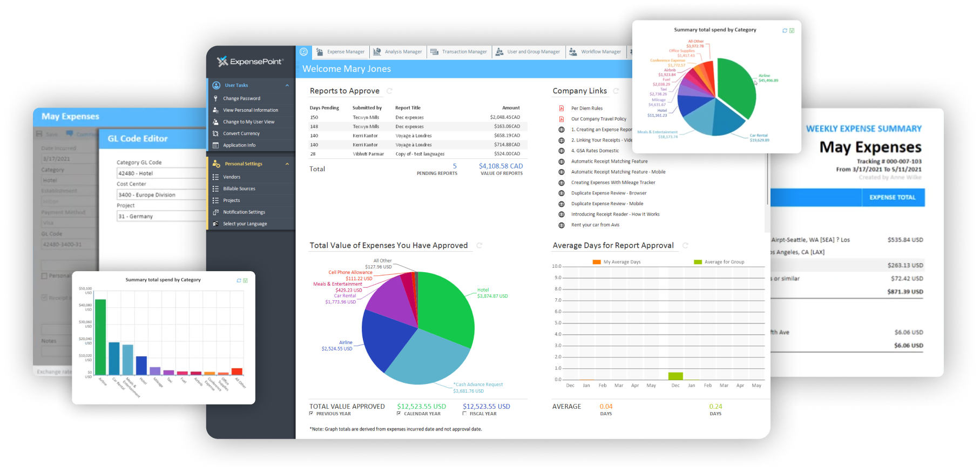Click PDF icon beside Our Company Travel Policy

point(562,119)
